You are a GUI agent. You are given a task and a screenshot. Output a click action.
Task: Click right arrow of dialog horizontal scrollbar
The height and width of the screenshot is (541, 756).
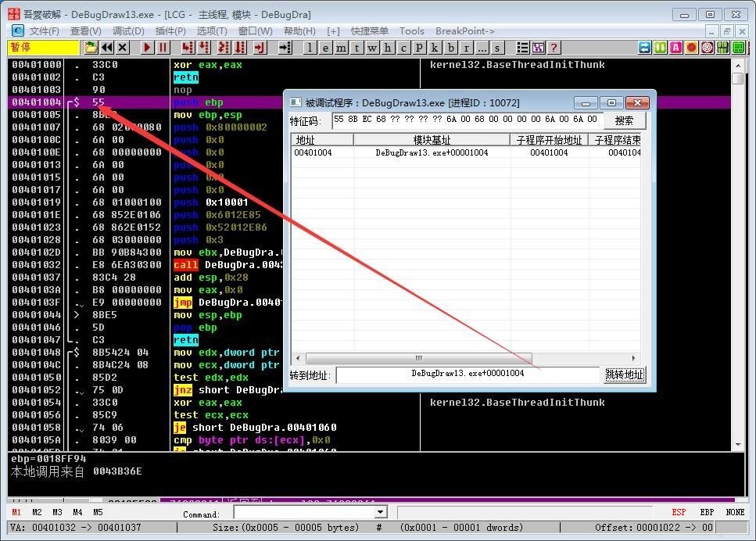point(633,358)
